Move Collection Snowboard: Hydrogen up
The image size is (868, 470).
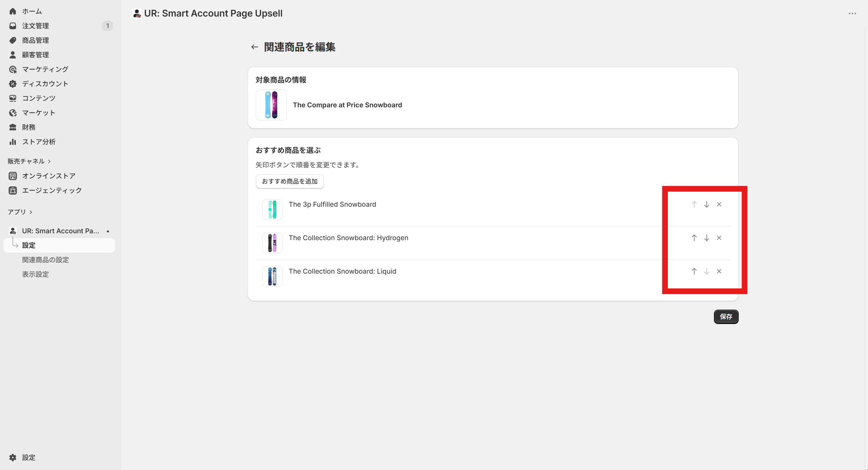(694, 238)
